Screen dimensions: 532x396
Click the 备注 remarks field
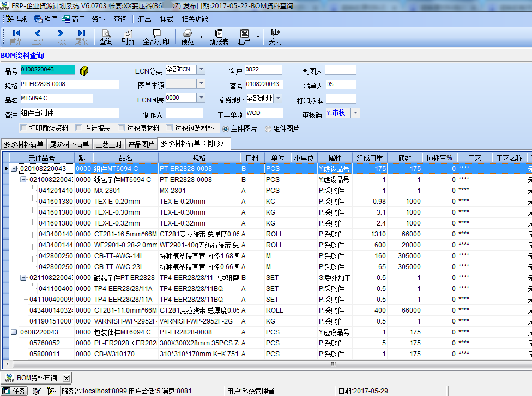point(70,113)
